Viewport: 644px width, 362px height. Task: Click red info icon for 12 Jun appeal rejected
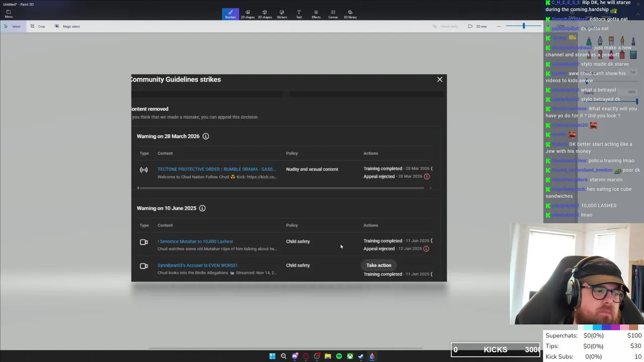pos(426,249)
